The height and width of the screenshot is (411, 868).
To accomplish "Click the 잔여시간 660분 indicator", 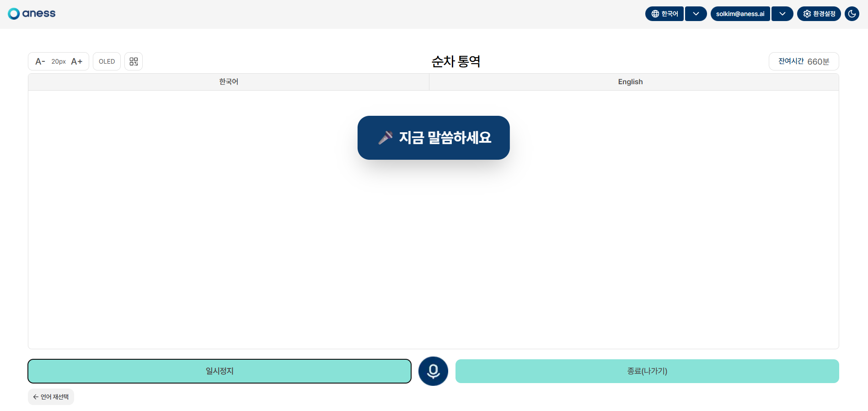I will pyautogui.click(x=804, y=61).
